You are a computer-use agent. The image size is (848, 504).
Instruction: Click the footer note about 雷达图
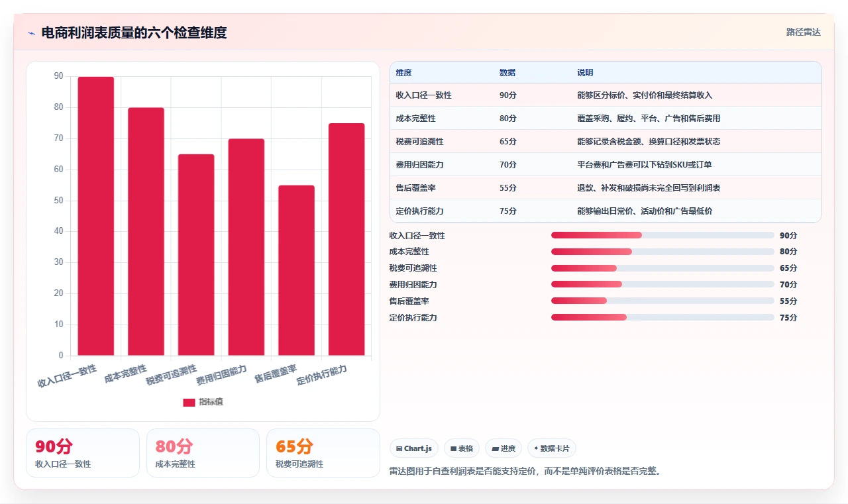[x=525, y=472]
